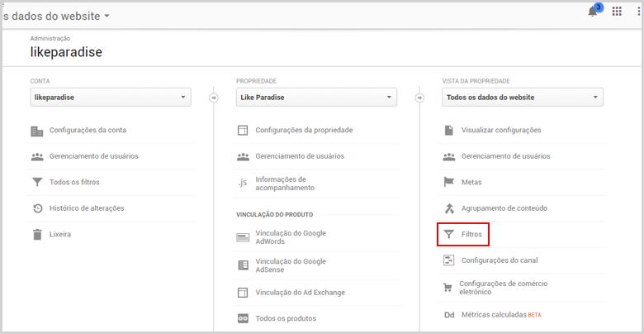Open the notifications bell icon
The image size is (644, 334).
[593, 12]
